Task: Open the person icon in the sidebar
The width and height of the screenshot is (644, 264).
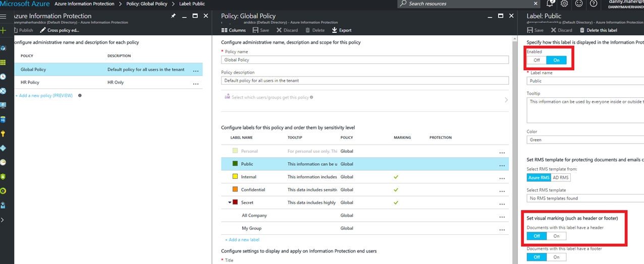Action: coord(3,205)
